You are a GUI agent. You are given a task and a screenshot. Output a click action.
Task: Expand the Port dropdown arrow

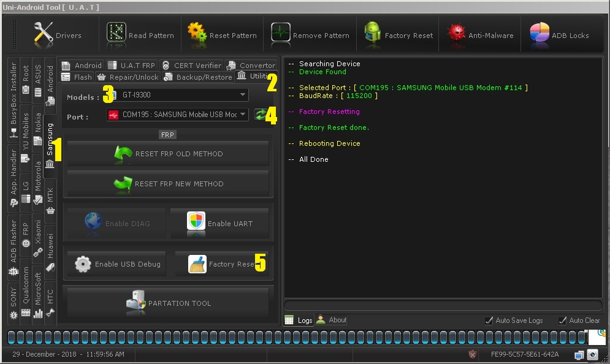click(243, 115)
